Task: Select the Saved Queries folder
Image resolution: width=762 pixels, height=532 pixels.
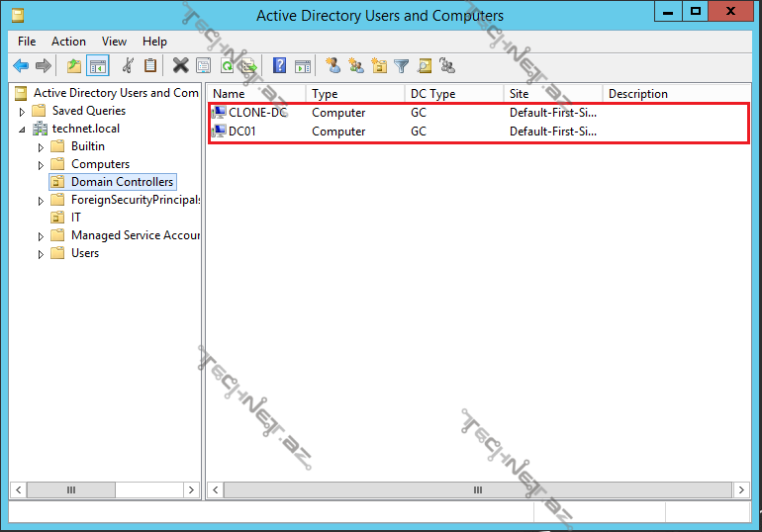Action: (x=88, y=111)
